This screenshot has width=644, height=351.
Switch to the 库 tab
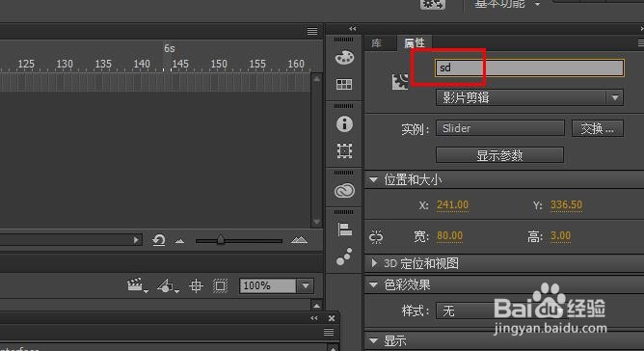pyautogui.click(x=377, y=43)
